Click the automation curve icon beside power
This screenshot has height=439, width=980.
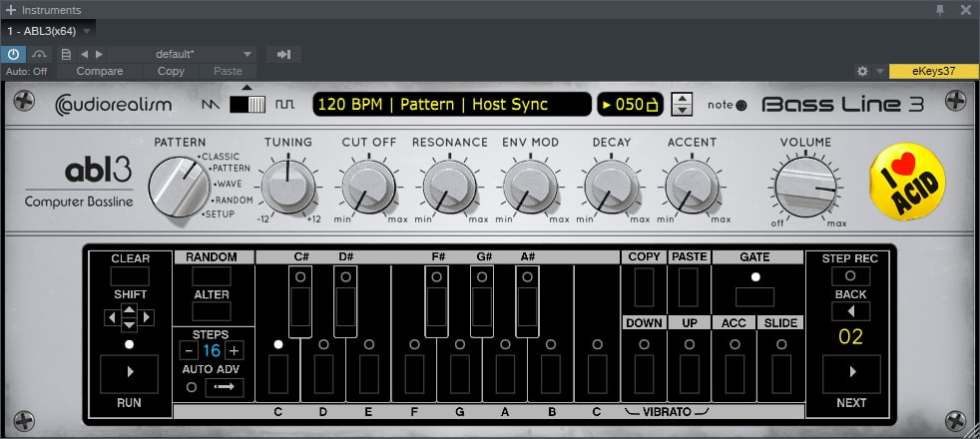[x=39, y=54]
